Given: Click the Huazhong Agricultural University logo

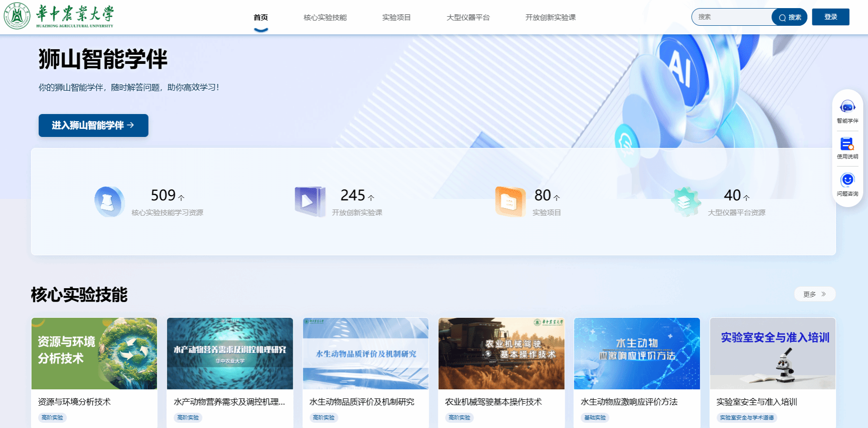Looking at the screenshot, I should point(59,16).
